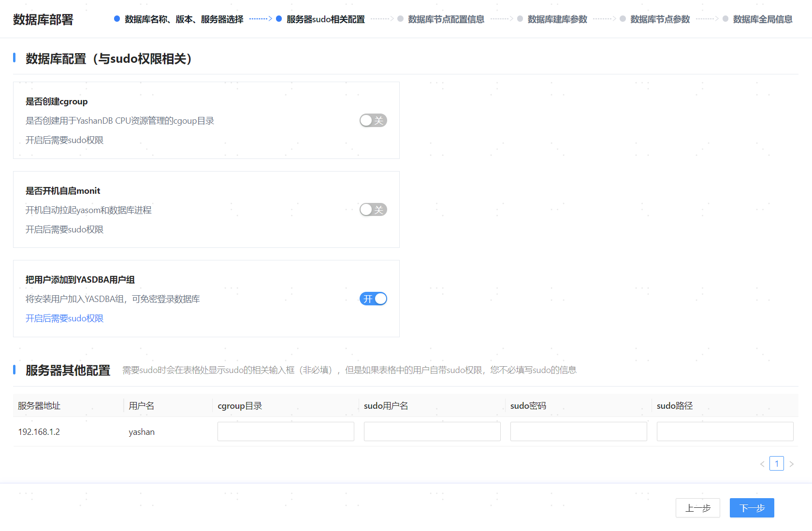The image size is (812, 531).
Task: Toggle the create cgroup switch
Action: tap(373, 120)
